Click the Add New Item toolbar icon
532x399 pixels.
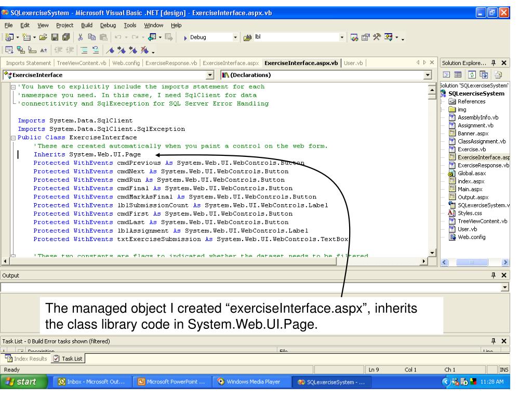tap(26, 37)
